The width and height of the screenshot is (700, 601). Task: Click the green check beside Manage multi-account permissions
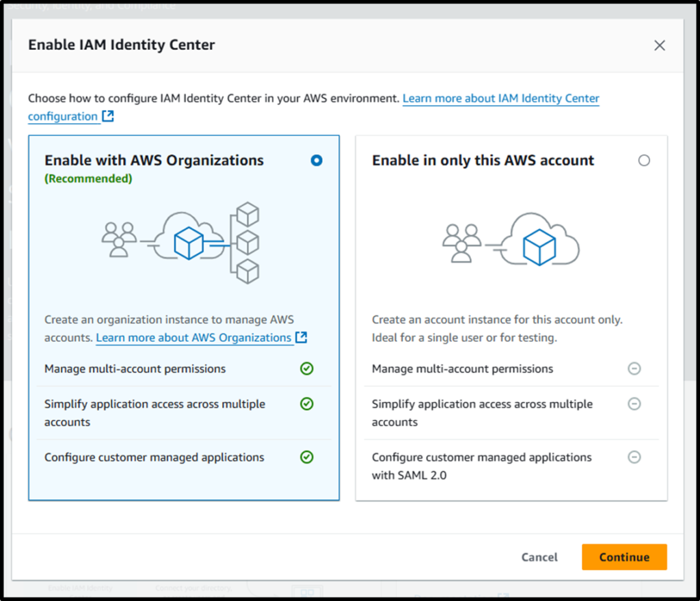[x=306, y=369]
